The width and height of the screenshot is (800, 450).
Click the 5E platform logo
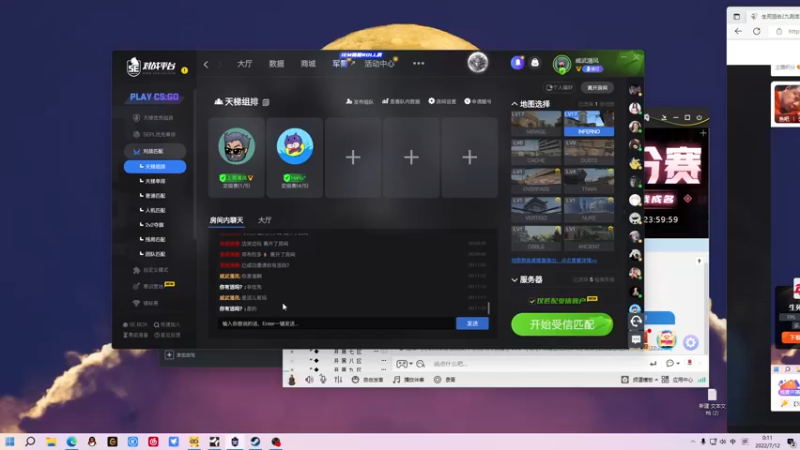click(151, 66)
